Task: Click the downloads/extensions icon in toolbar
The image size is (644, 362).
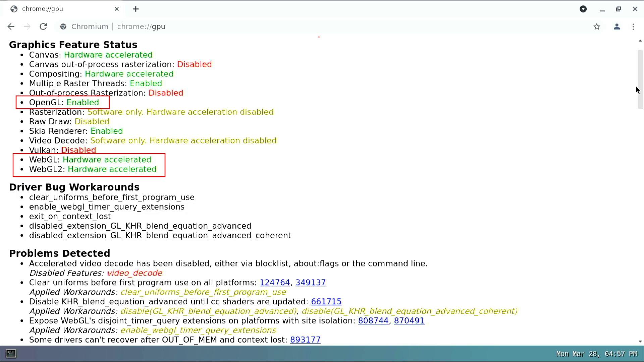Action: pyautogui.click(x=583, y=8)
